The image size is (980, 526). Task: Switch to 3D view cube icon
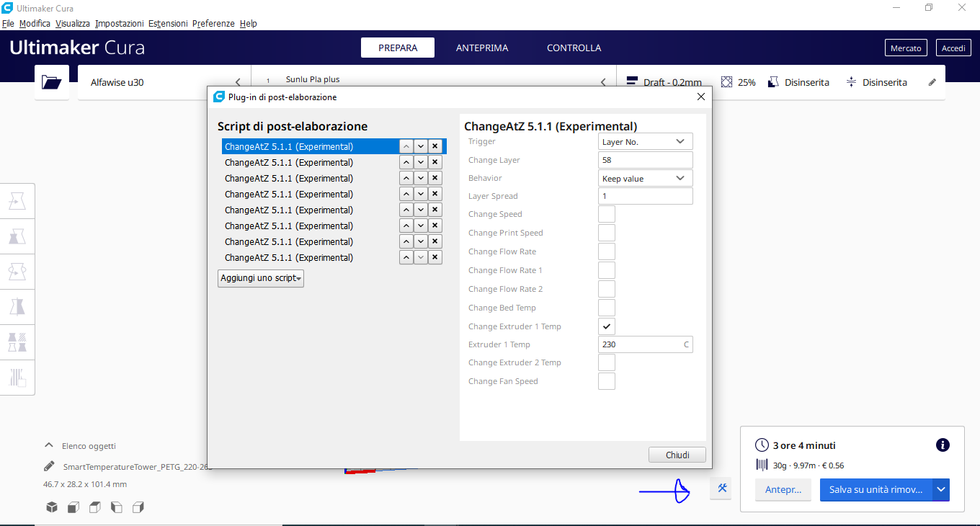point(52,507)
